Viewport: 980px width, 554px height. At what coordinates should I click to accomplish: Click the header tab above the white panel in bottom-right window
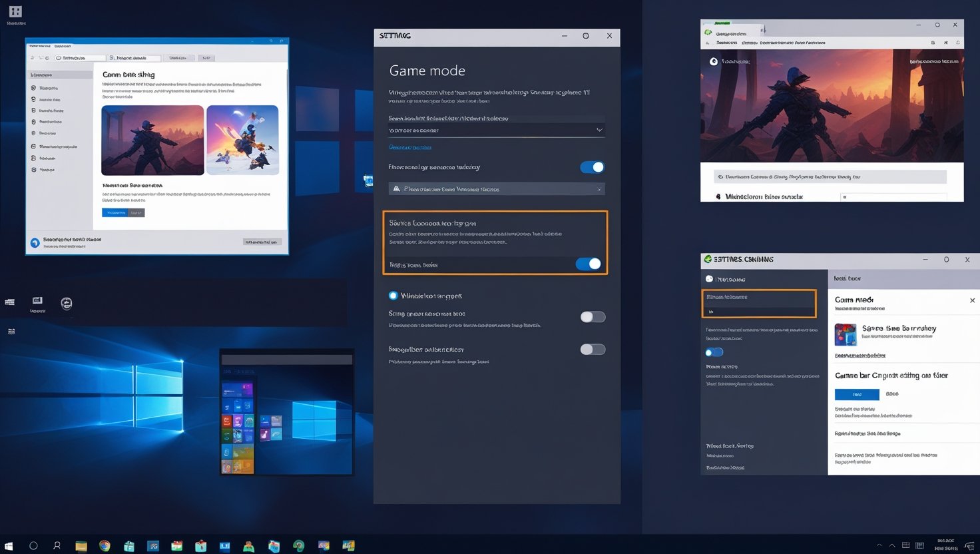click(x=848, y=278)
